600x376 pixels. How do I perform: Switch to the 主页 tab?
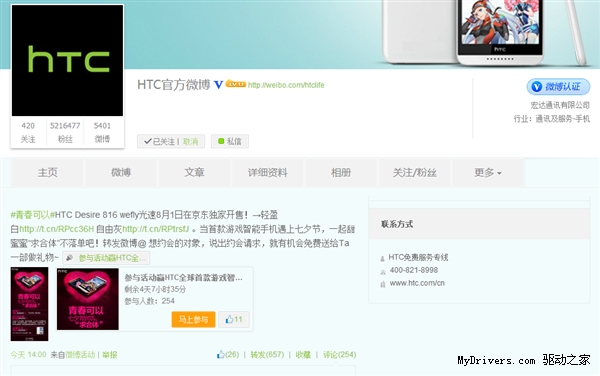pos(47,173)
